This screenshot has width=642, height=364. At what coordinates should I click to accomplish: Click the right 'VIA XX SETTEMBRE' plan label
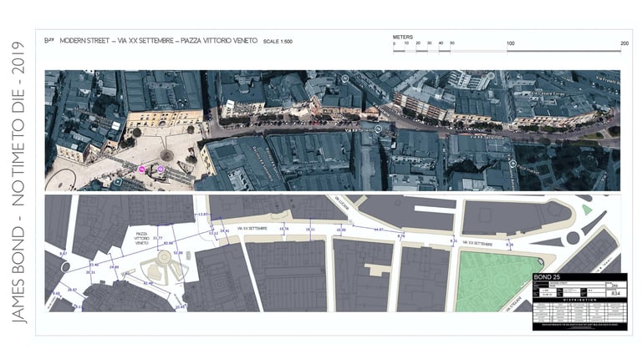click(477, 243)
